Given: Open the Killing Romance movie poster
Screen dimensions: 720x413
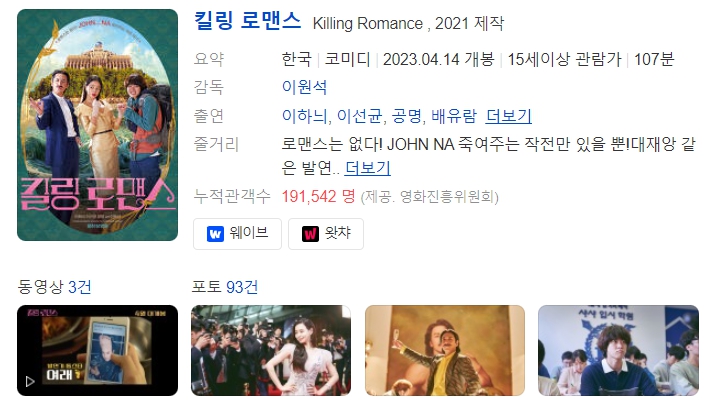Looking at the screenshot, I should tap(97, 125).
